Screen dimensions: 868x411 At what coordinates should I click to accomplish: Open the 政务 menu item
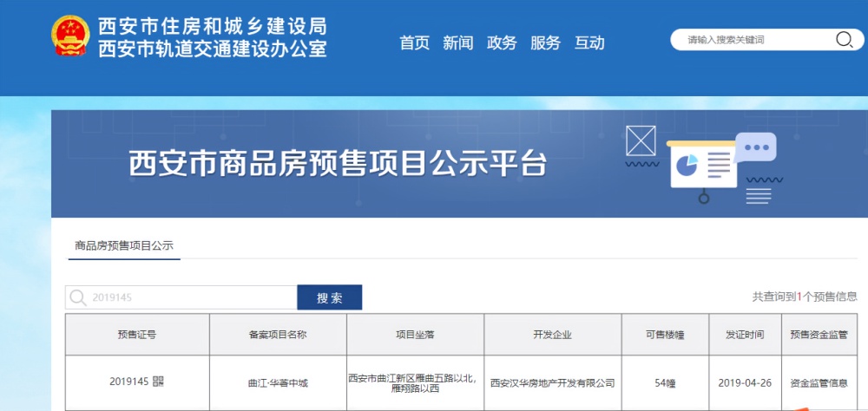[502, 42]
